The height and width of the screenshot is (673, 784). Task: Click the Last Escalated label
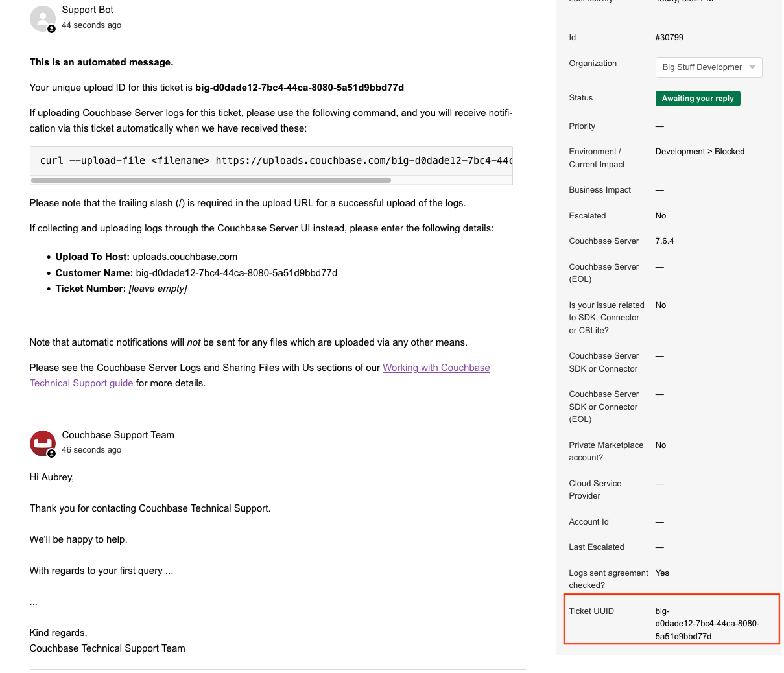click(597, 547)
